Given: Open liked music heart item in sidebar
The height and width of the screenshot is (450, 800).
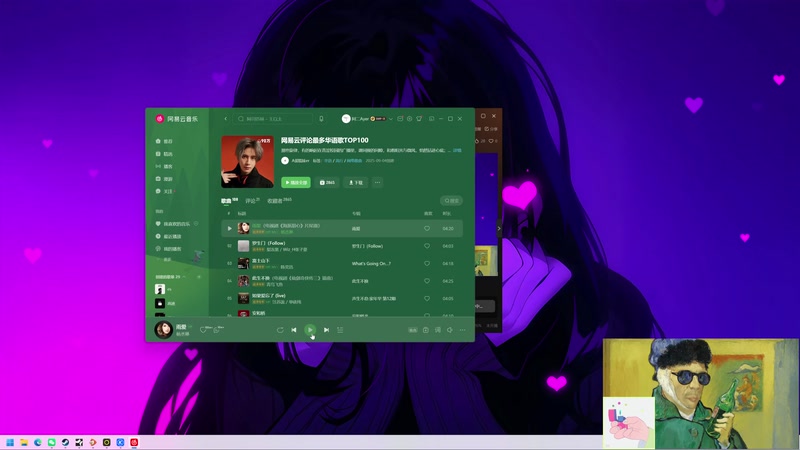Looking at the screenshot, I should pyautogui.click(x=173, y=223).
